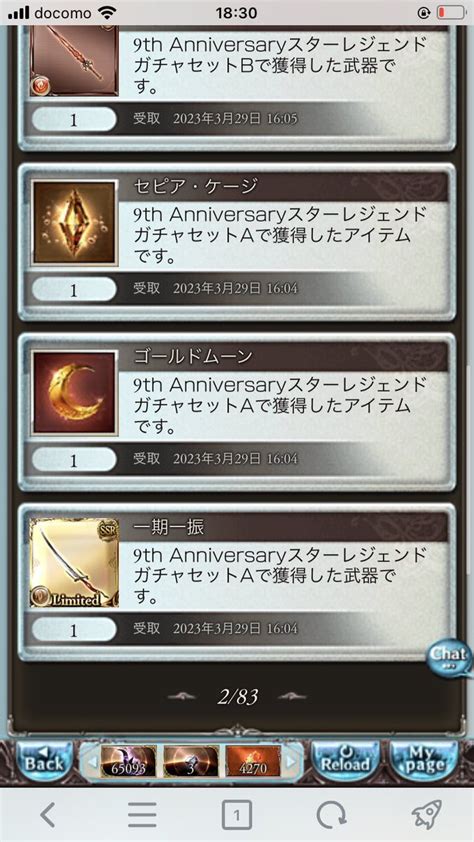Screen dimensions: 474x842
Task: Select the status item showing 4270
Action: click(x=253, y=761)
